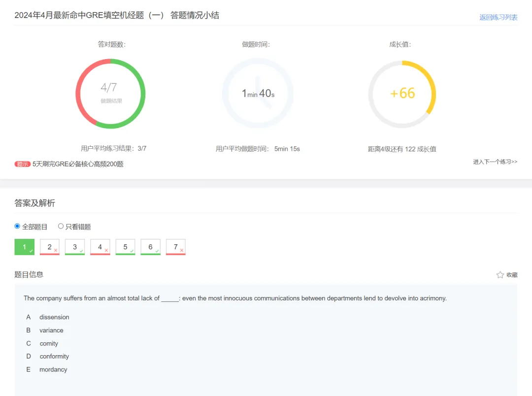Switch to question 2 tab

(x=50, y=247)
